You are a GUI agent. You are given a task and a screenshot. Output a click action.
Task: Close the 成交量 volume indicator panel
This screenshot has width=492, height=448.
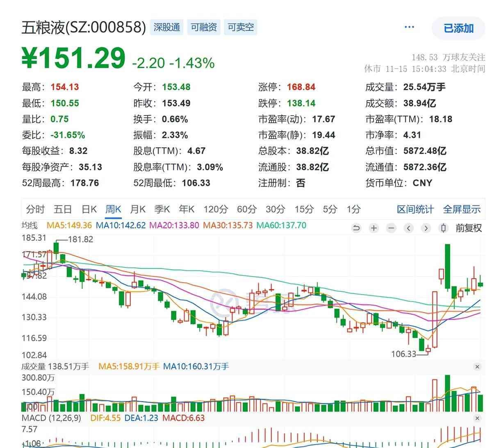pos(477,366)
